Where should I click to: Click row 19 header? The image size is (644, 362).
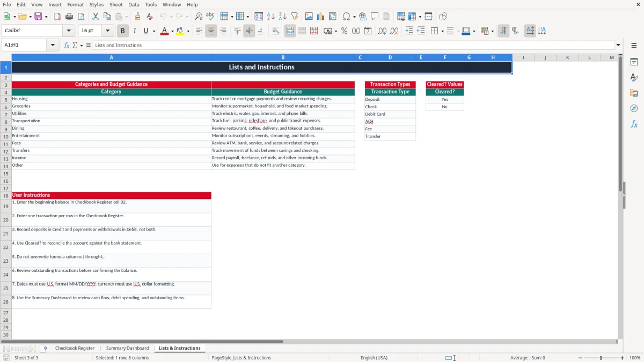[5, 206]
